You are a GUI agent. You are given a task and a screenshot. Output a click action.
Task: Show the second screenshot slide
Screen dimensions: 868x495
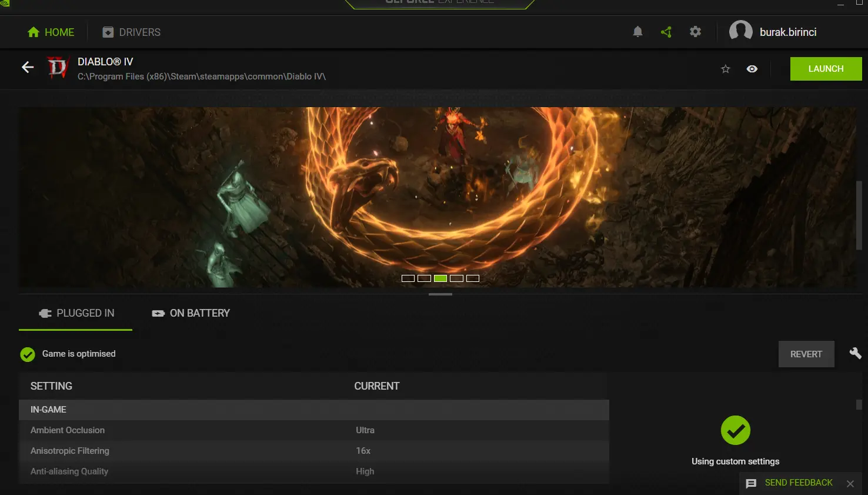click(x=424, y=278)
